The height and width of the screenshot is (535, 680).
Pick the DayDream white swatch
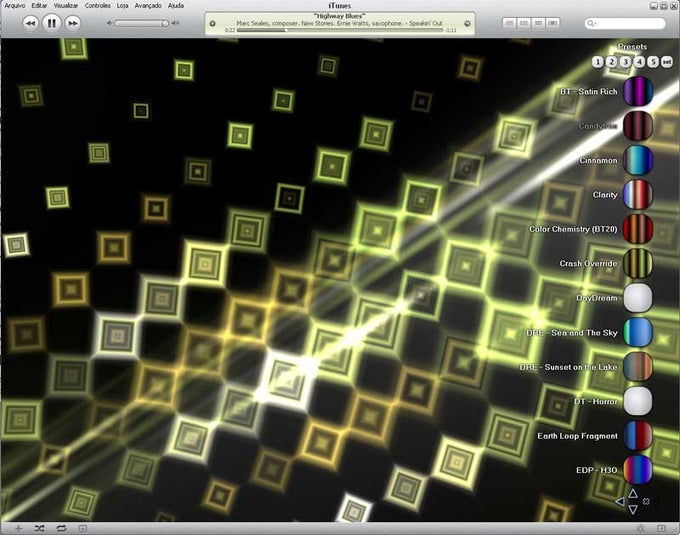(638, 298)
